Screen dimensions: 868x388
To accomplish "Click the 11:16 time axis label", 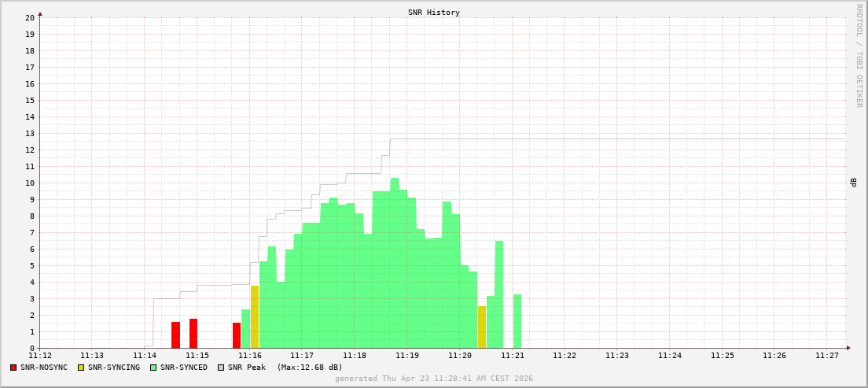I will pyautogui.click(x=249, y=355).
